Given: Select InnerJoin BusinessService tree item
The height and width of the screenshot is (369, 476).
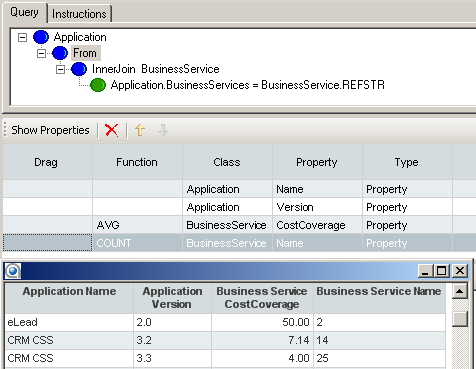Looking at the screenshot, I should [x=156, y=69].
